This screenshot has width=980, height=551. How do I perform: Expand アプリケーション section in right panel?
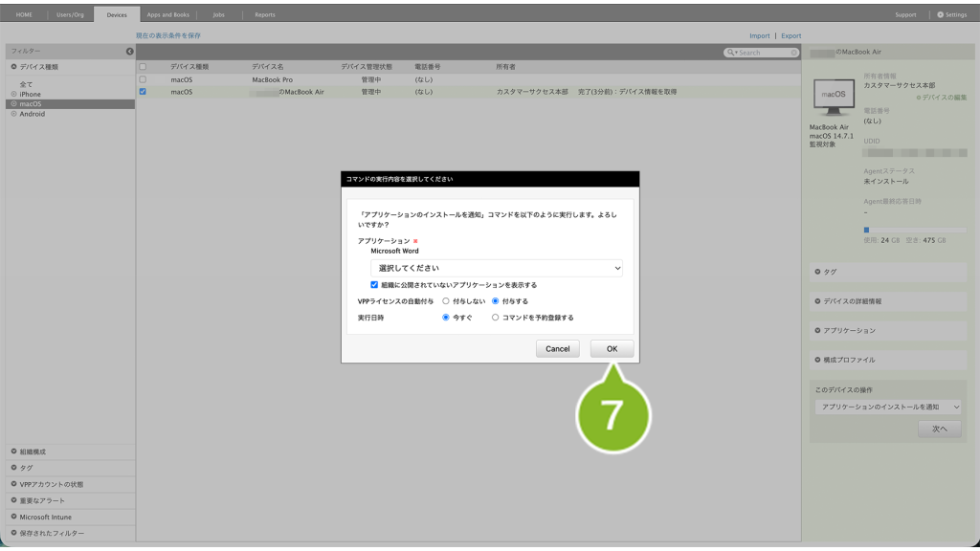[887, 330]
